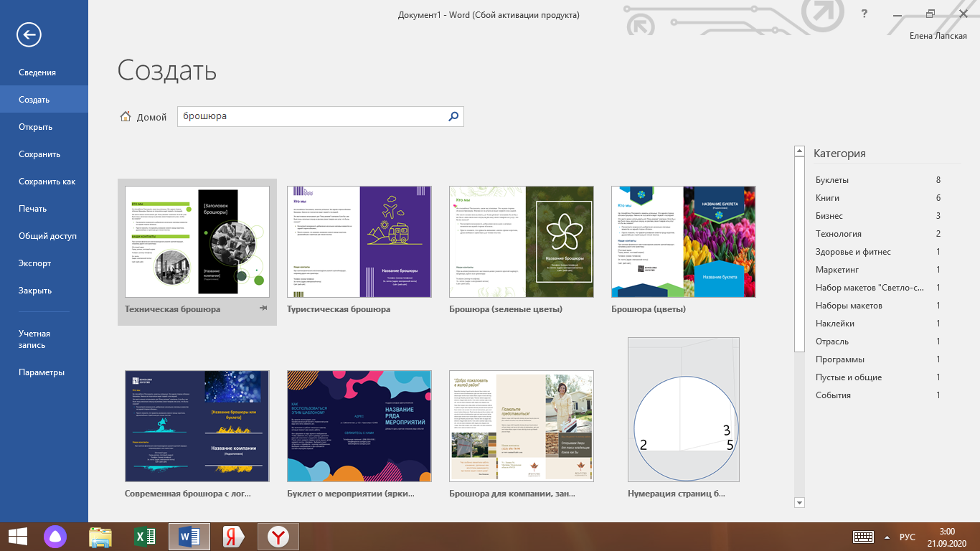Open Yandex red Y browser icon
Image resolution: width=980 pixels, height=551 pixels.
click(234, 537)
